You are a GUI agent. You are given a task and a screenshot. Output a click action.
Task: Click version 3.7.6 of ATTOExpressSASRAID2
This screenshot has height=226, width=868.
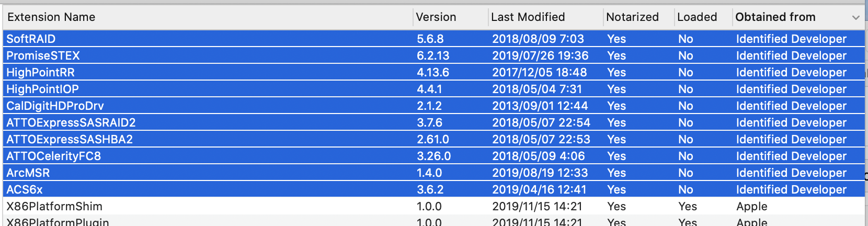click(x=429, y=122)
